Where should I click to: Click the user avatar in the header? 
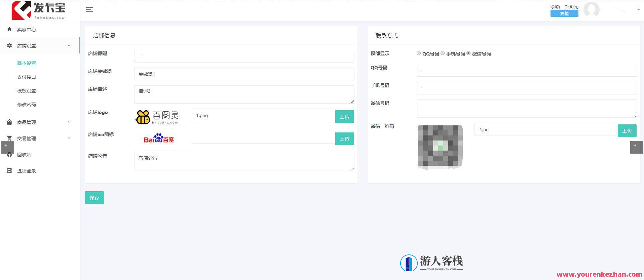pyautogui.click(x=592, y=9)
